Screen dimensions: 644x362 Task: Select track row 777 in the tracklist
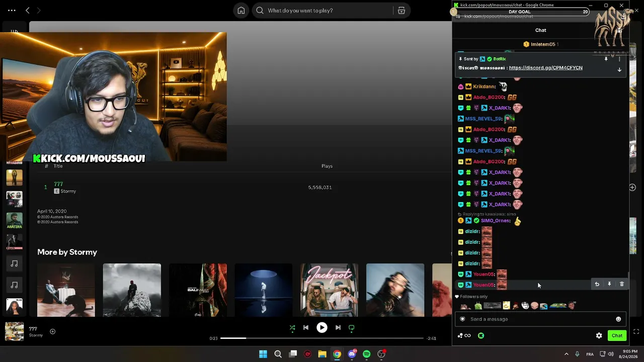pos(242,188)
